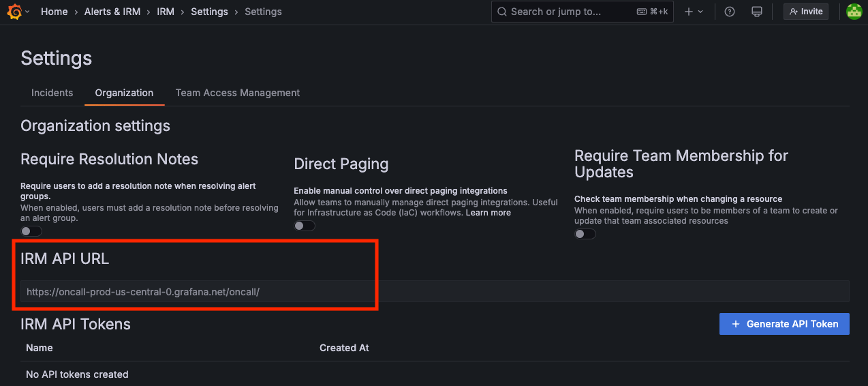Open the Learn more link
The image size is (868, 386).
[489, 213]
